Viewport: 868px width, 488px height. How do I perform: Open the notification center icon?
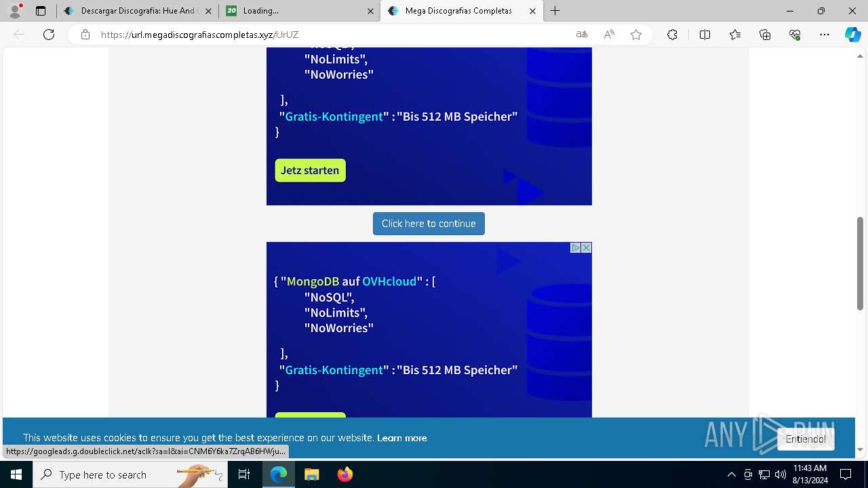[x=846, y=474]
